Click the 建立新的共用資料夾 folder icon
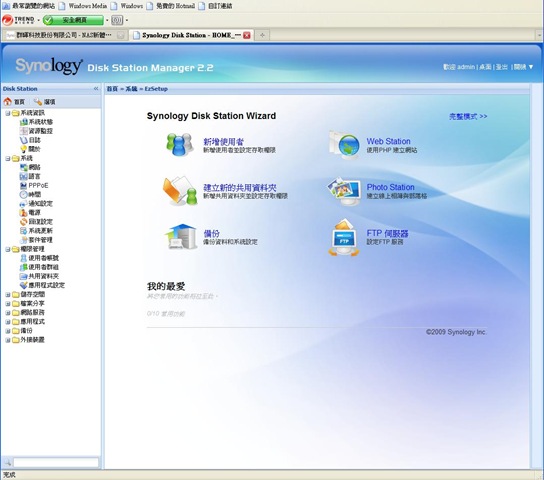This screenshot has height=480, width=544. pyautogui.click(x=180, y=191)
